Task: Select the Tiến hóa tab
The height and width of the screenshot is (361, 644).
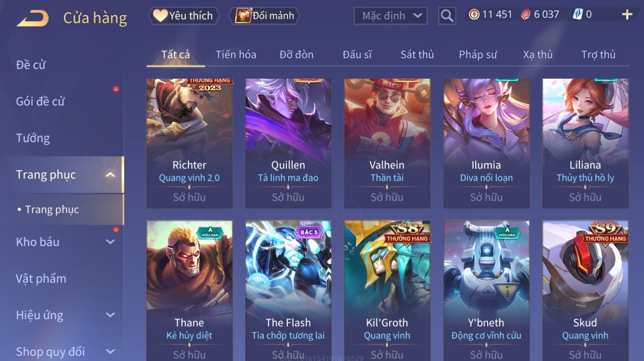Action: point(236,55)
